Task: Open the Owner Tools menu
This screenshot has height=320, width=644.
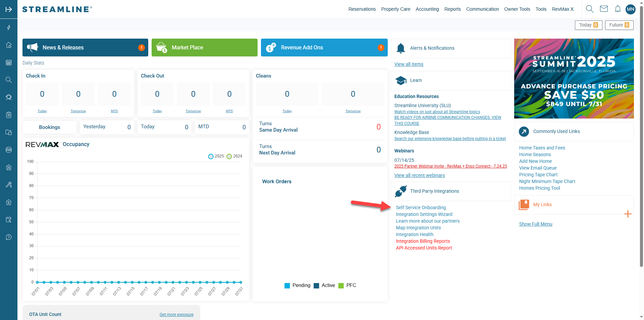Action: [x=517, y=9]
